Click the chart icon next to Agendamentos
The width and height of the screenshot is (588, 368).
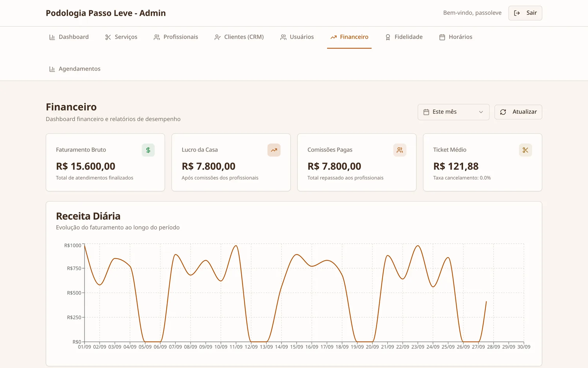52,69
